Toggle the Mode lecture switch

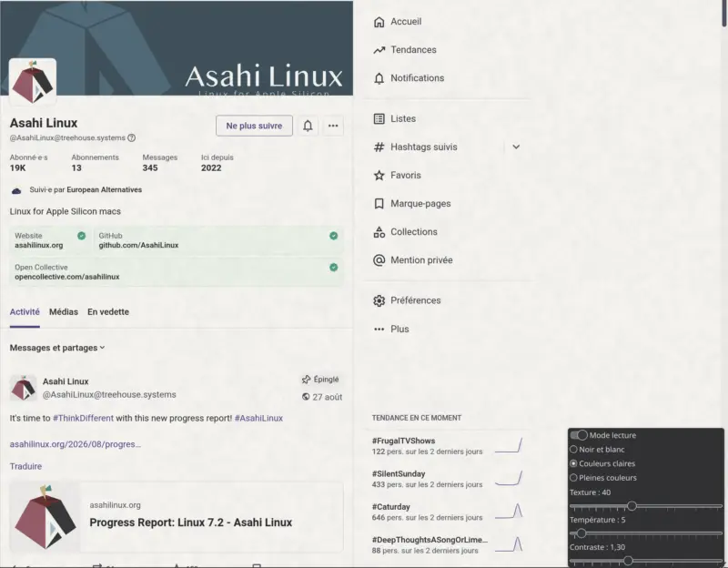pyautogui.click(x=579, y=435)
